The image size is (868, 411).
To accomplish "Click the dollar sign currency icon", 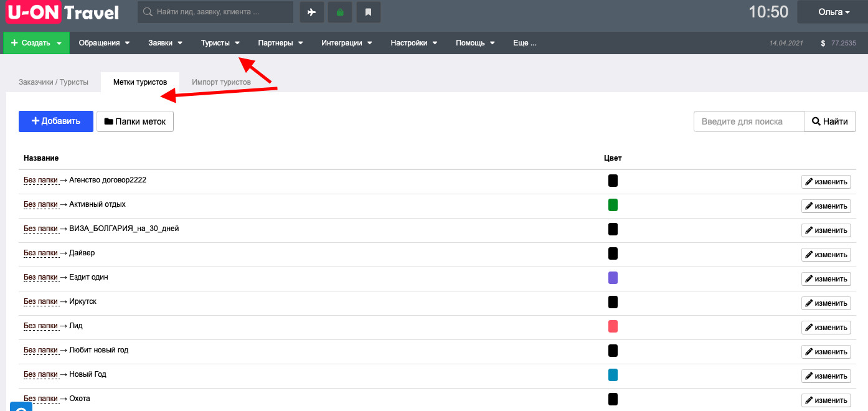I will pos(823,44).
